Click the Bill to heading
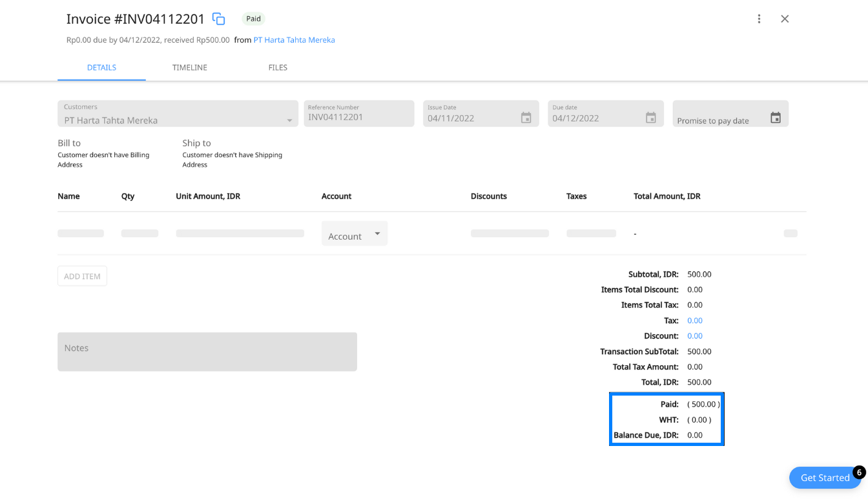 coord(69,143)
